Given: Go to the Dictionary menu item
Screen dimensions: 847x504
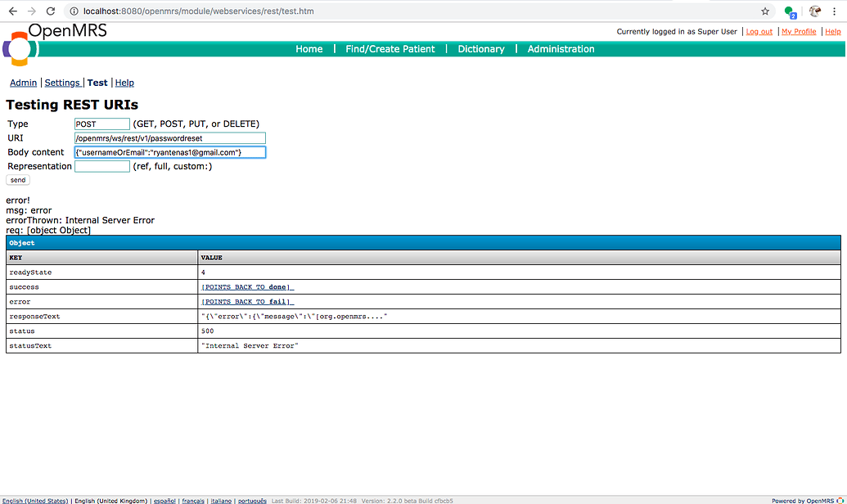Looking at the screenshot, I should [x=481, y=49].
